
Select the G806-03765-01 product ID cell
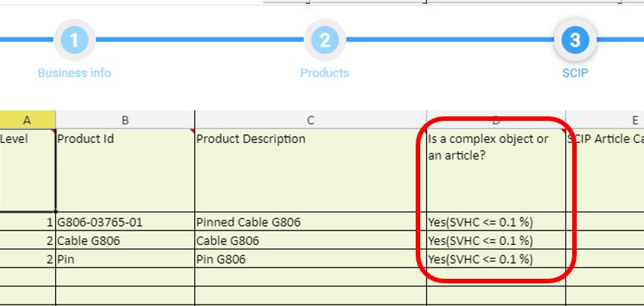[x=125, y=222]
